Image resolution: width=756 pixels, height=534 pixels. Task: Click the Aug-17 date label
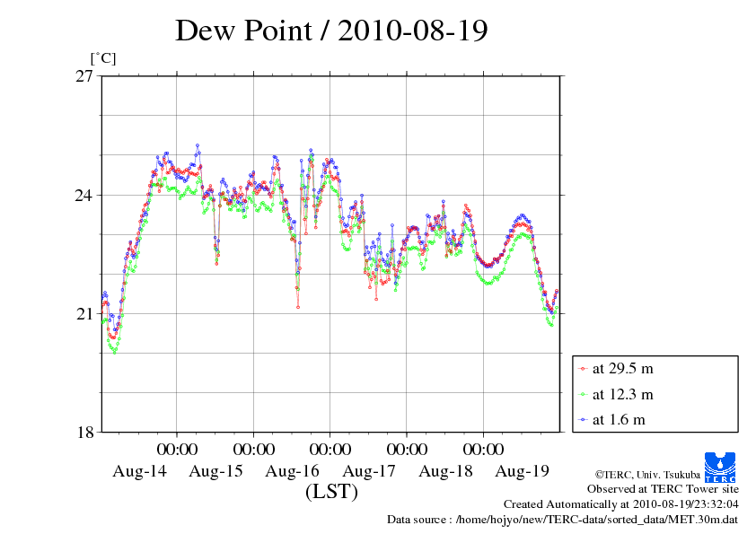click(x=369, y=471)
